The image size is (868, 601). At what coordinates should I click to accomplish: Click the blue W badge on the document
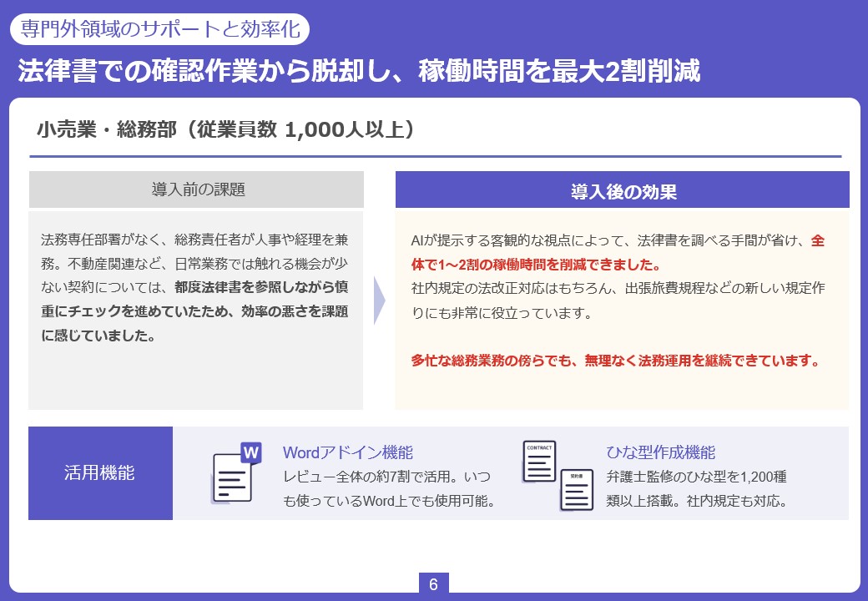click(x=251, y=452)
